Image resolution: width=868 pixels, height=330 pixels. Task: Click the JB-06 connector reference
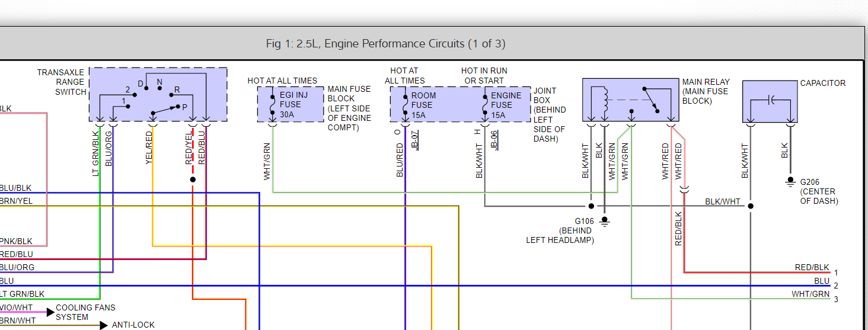point(494,140)
